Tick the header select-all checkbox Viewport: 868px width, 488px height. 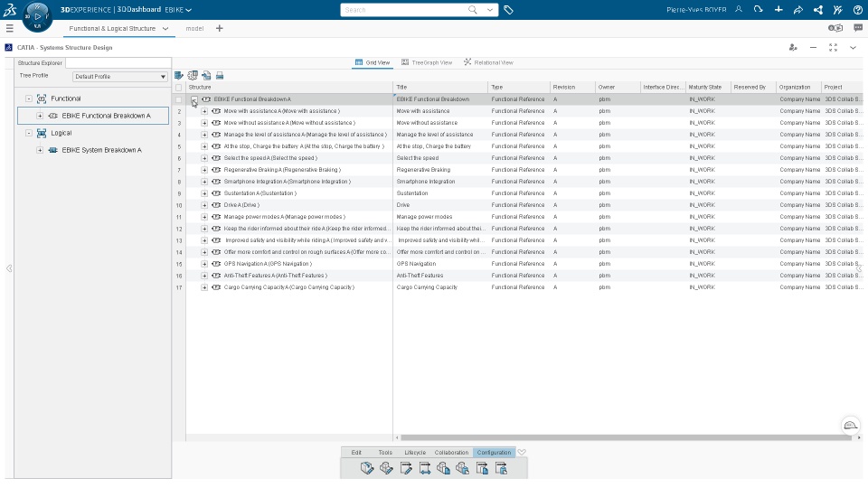(178, 88)
